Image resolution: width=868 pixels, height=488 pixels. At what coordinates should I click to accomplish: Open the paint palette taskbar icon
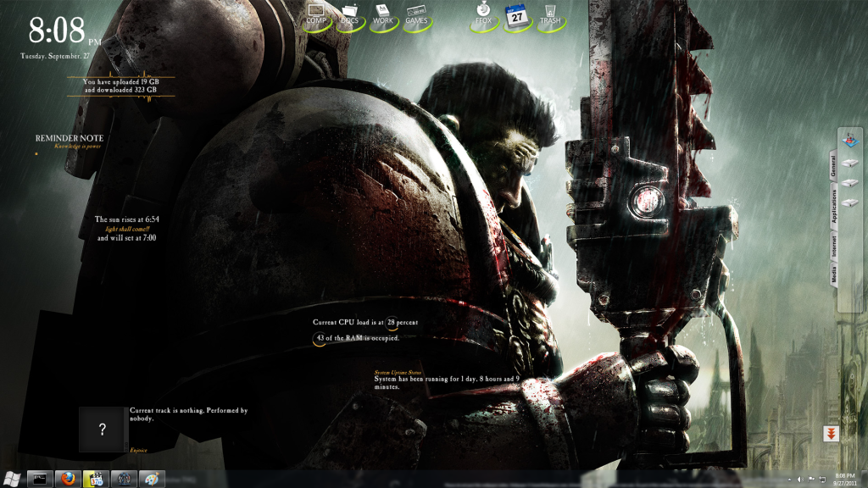[151, 479]
